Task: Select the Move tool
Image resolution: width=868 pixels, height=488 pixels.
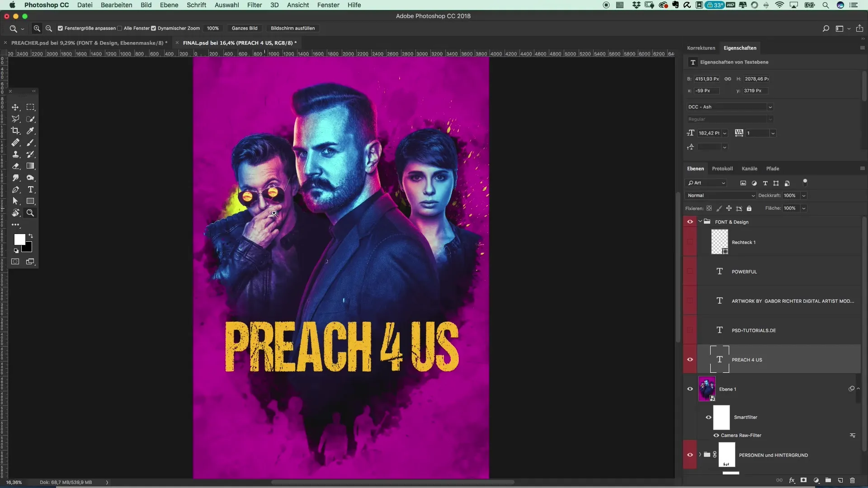Action: (15, 107)
